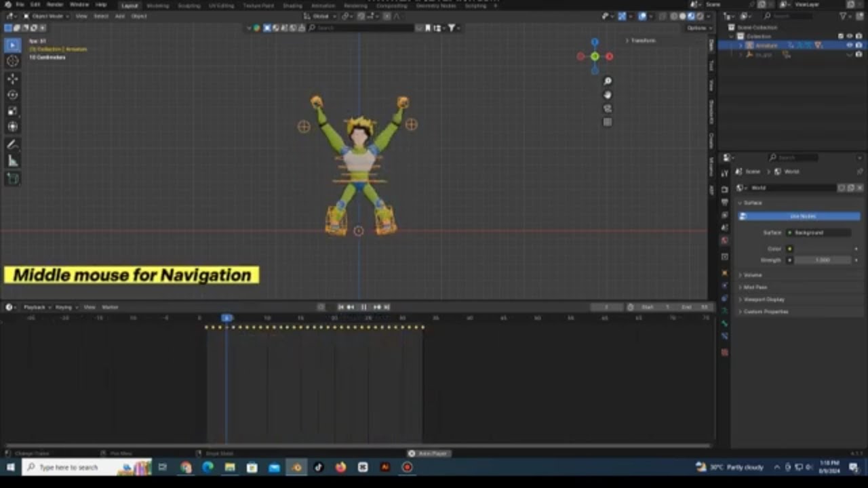This screenshot has height=488, width=868.
Task: Activate the Scale tool
Action: coord(12,110)
